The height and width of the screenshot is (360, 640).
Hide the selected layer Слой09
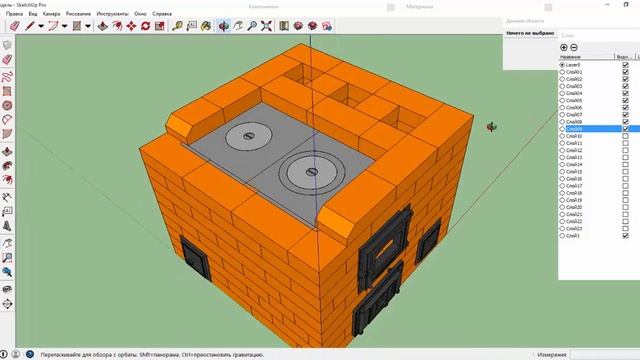pos(625,129)
